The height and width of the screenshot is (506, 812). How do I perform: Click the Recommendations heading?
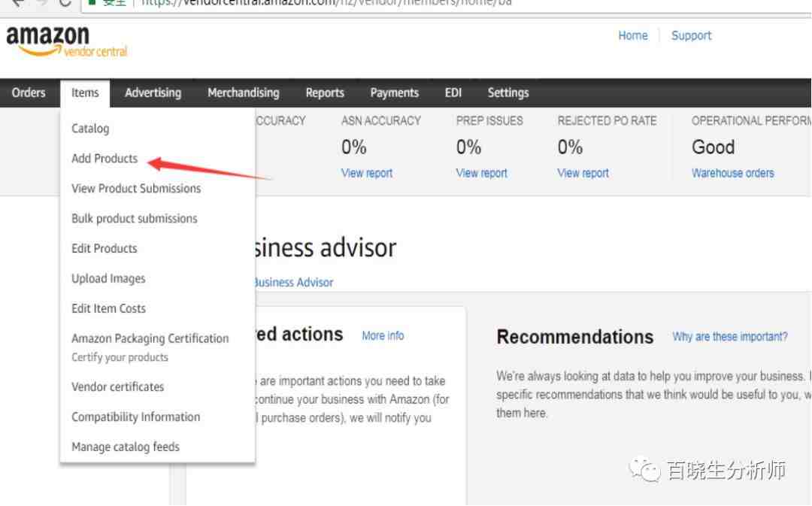coord(575,337)
